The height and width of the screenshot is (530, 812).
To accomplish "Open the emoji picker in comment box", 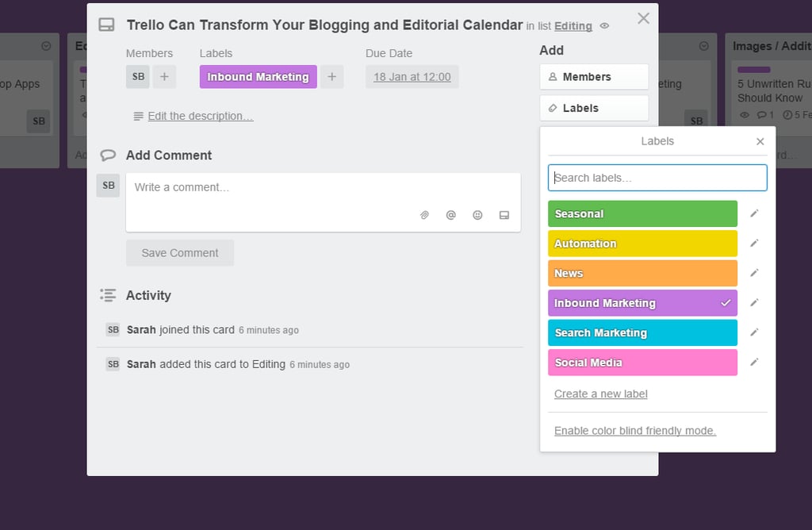I will (x=477, y=215).
